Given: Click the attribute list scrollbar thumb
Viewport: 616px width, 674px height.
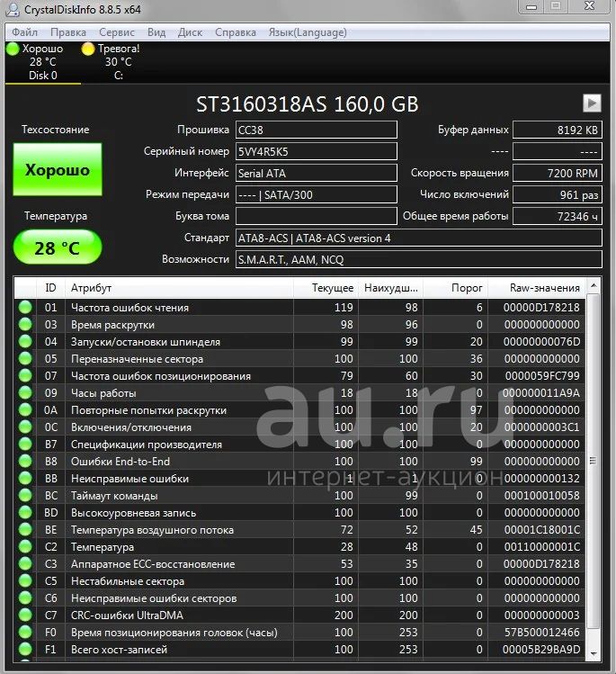Looking at the screenshot, I should (594, 461).
